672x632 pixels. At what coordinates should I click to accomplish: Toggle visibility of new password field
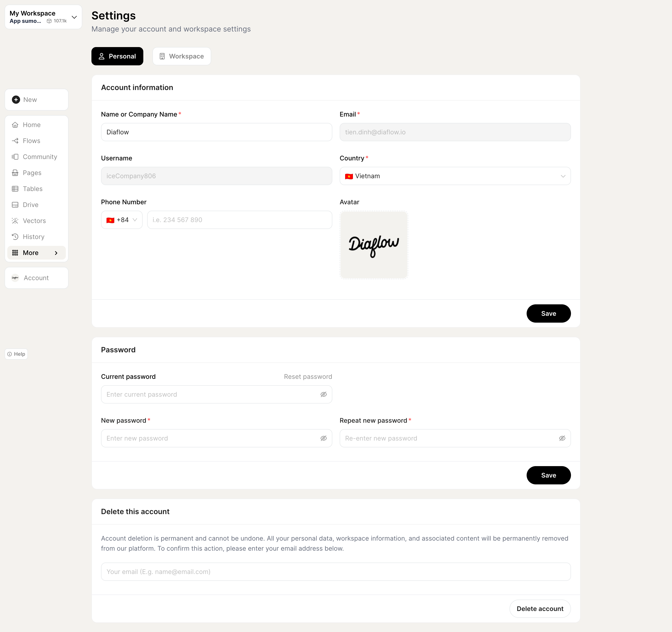pyautogui.click(x=323, y=438)
